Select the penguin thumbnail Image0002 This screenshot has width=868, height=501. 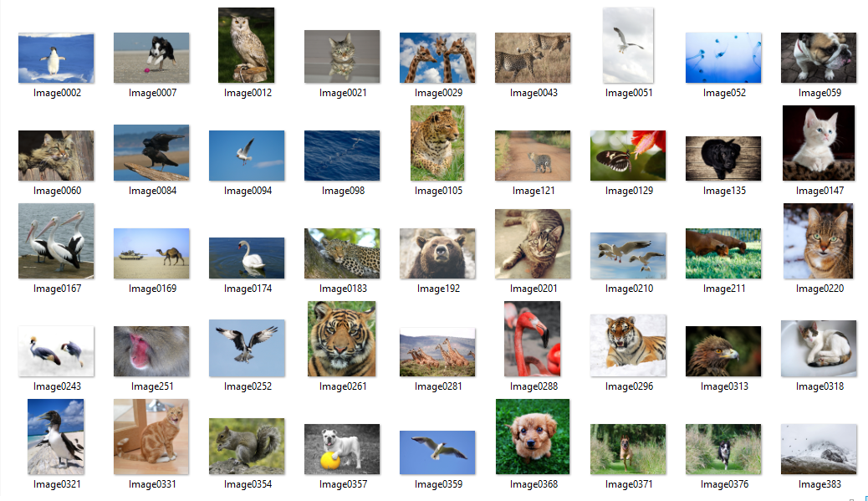click(x=56, y=58)
